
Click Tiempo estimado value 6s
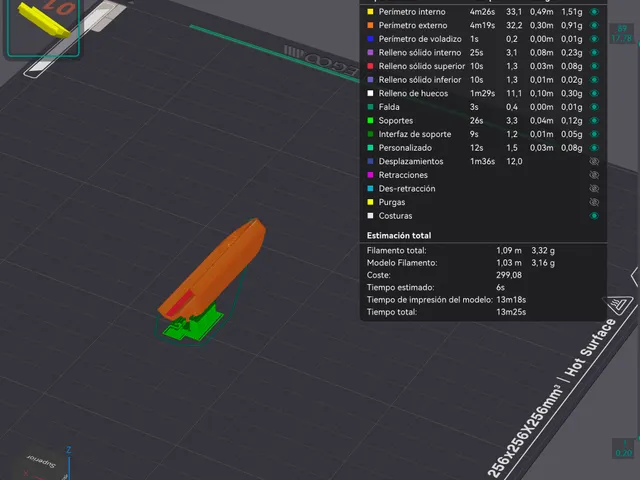click(500, 287)
